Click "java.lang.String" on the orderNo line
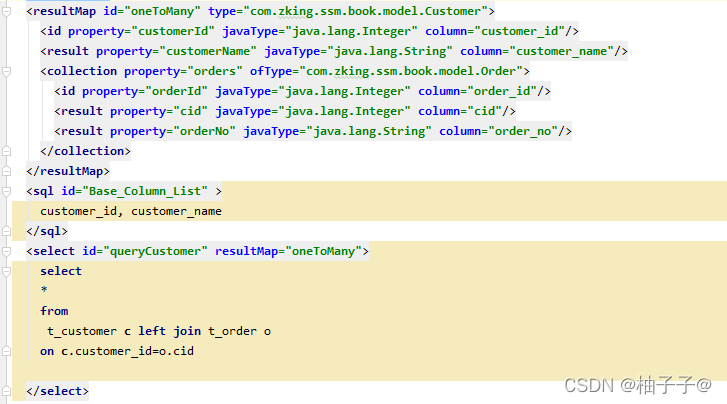This screenshot has width=727, height=404. click(x=369, y=131)
